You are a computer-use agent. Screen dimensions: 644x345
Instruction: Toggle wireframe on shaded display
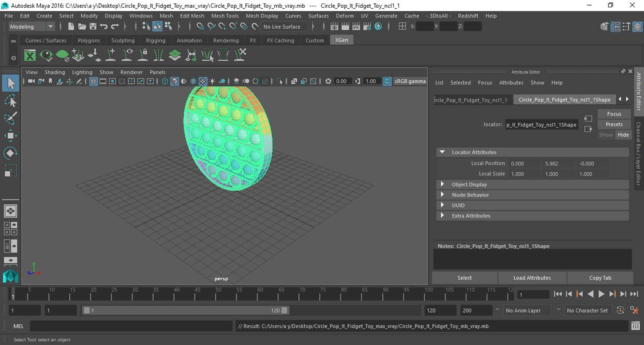point(193,81)
